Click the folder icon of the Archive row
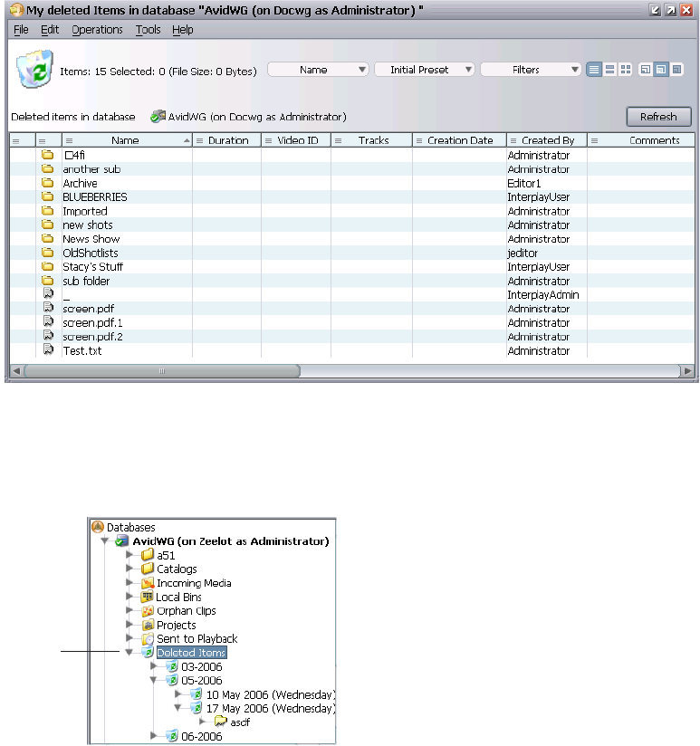 tap(48, 183)
